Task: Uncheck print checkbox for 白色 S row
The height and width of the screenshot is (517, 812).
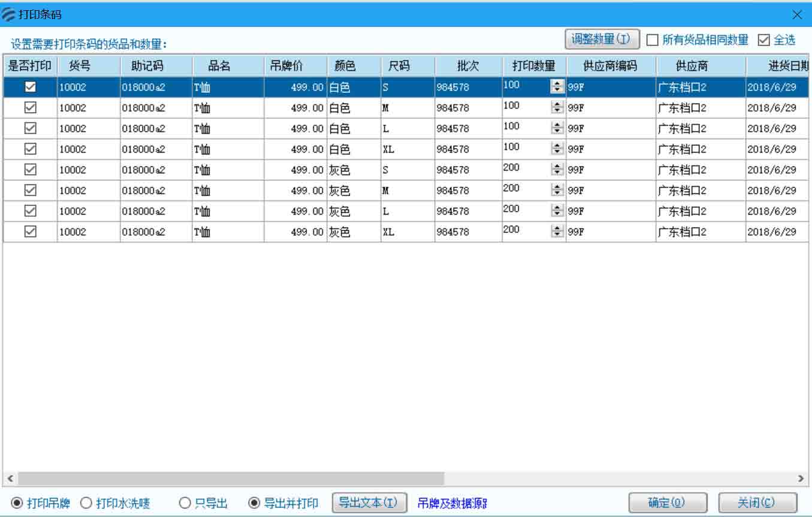Action: (30, 87)
